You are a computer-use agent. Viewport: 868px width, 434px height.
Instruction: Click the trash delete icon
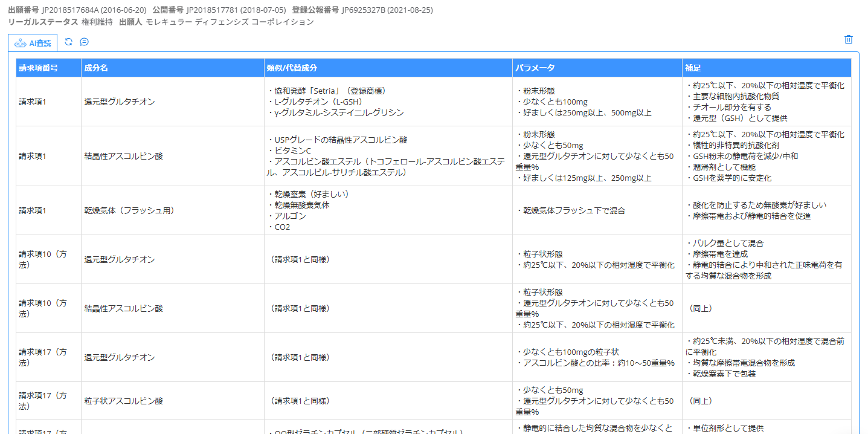coord(848,40)
